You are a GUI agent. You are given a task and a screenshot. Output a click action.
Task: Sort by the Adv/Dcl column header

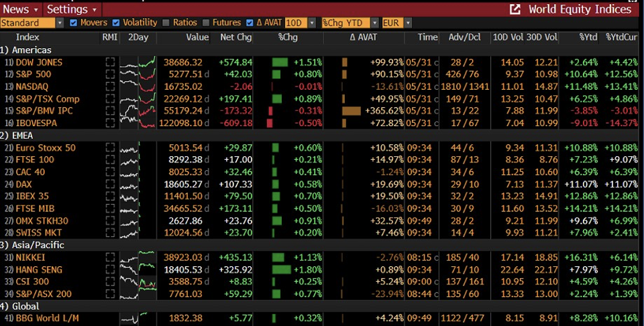464,38
